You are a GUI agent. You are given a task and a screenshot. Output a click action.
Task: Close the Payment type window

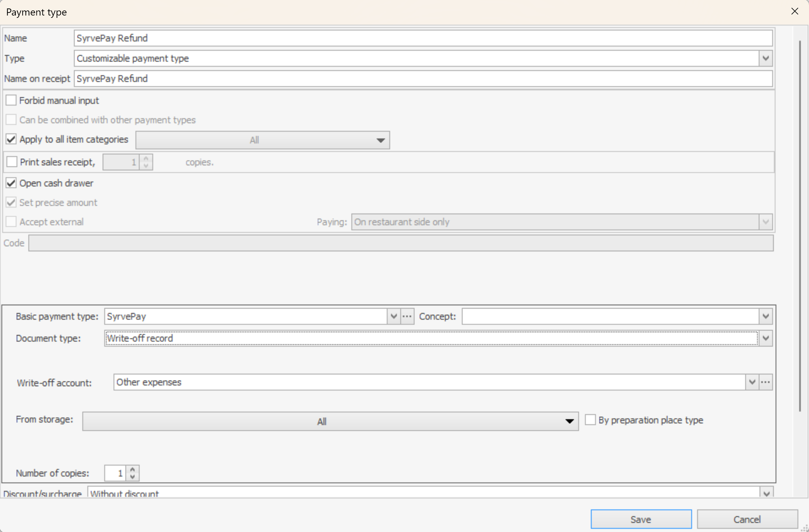click(795, 11)
